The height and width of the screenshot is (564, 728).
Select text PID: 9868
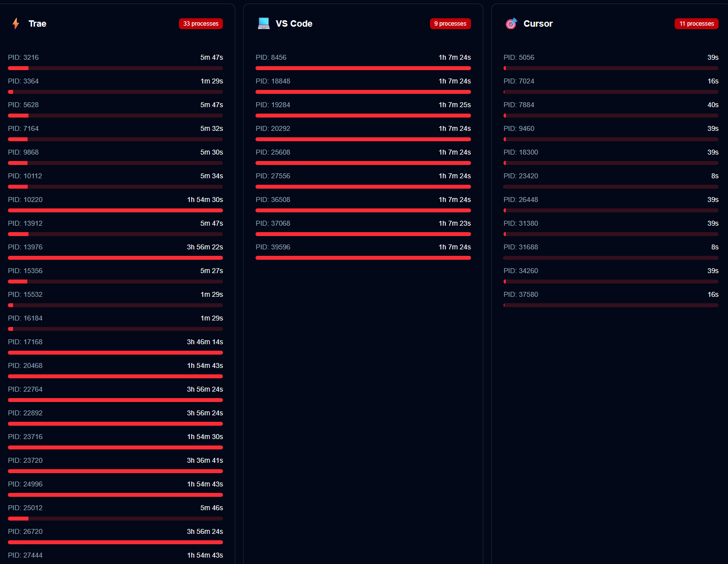23,152
